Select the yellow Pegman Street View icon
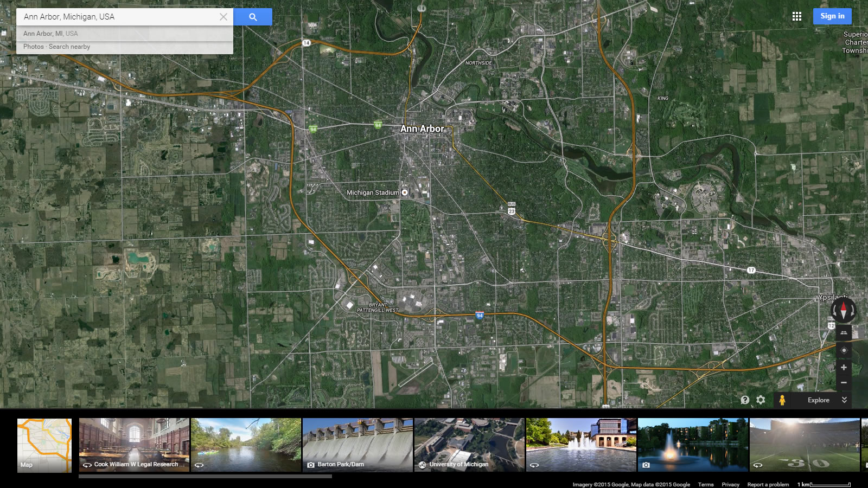 (x=782, y=400)
